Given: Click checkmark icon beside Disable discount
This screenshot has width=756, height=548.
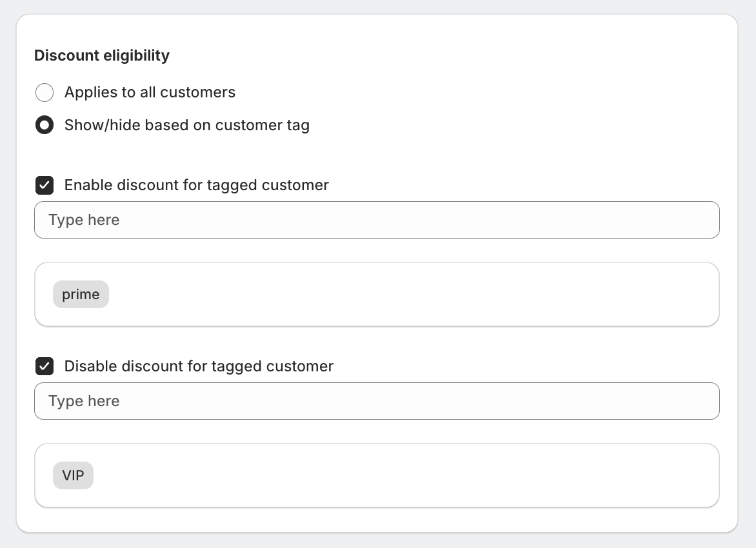Looking at the screenshot, I should pyautogui.click(x=45, y=367).
